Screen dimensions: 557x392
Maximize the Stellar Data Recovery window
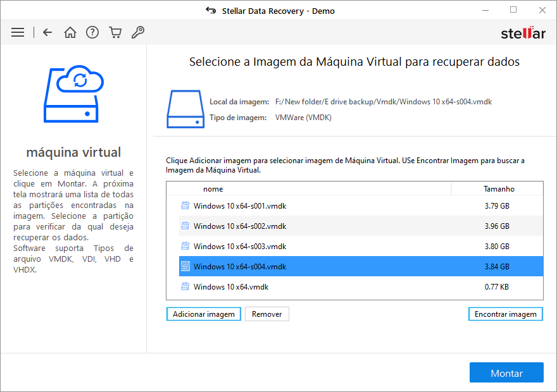pos(513,10)
